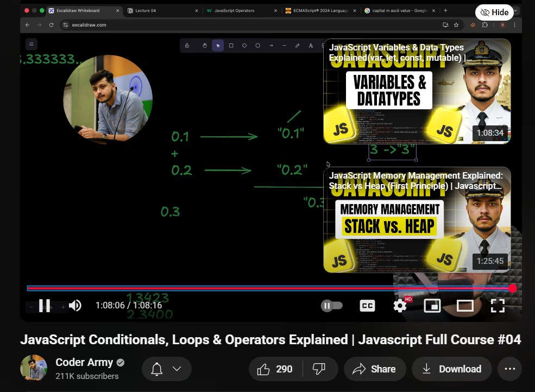Select the Excalidraw diamond tool
Viewport: 535px width, 392px height.
[x=244, y=46]
